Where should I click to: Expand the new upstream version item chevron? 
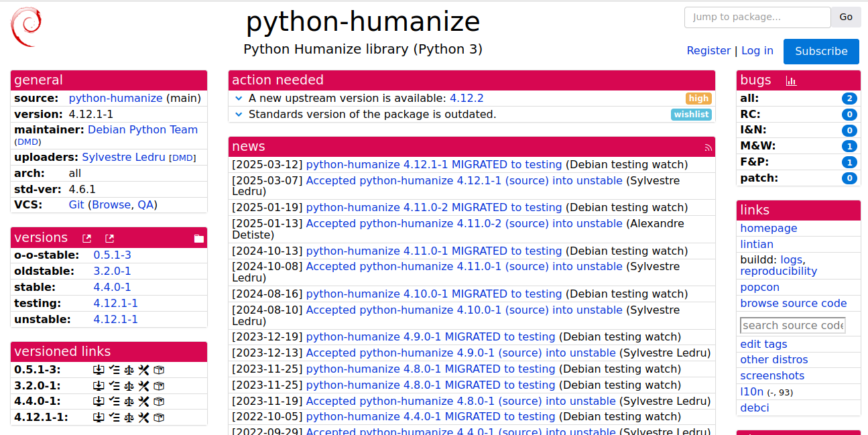(239, 99)
